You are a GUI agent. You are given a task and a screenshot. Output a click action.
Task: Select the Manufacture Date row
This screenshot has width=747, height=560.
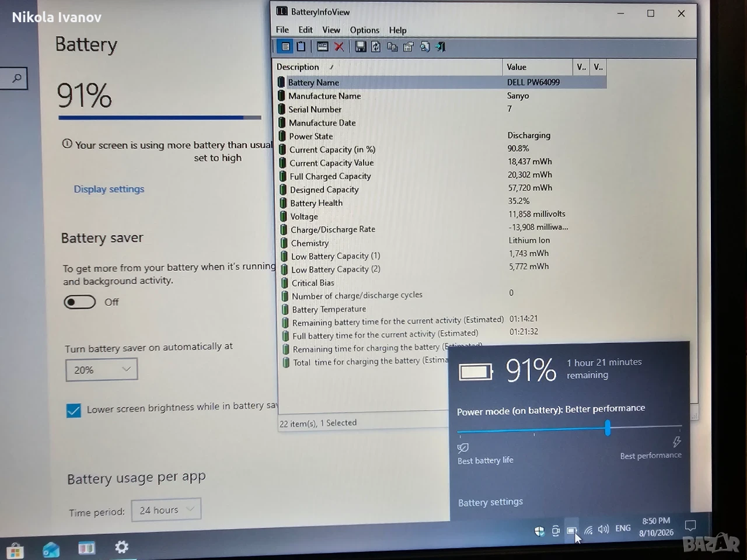coord(442,123)
